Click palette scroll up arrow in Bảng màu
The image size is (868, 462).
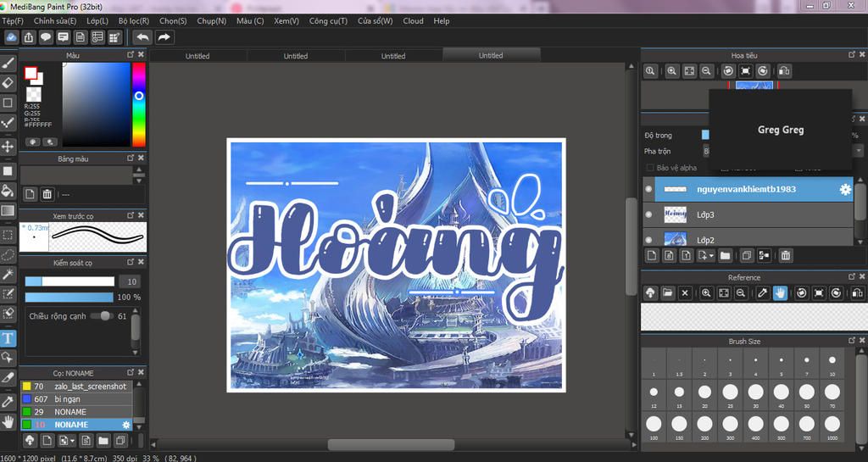coord(139,170)
